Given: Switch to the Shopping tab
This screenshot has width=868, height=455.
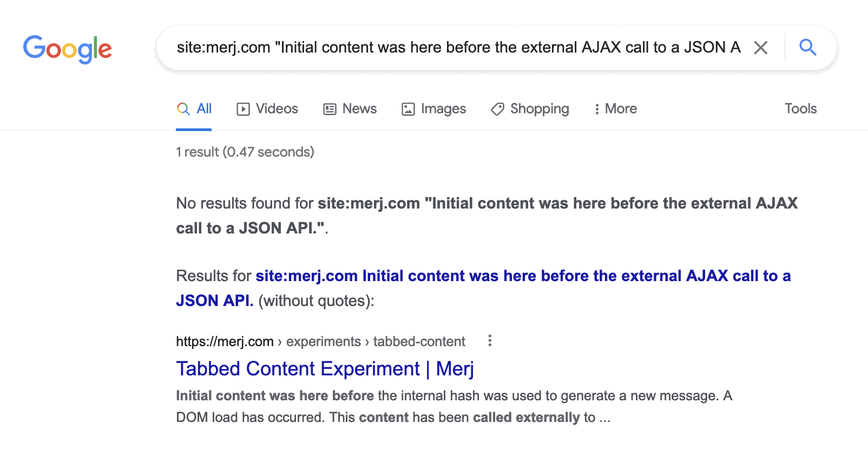Looking at the screenshot, I should [540, 109].
